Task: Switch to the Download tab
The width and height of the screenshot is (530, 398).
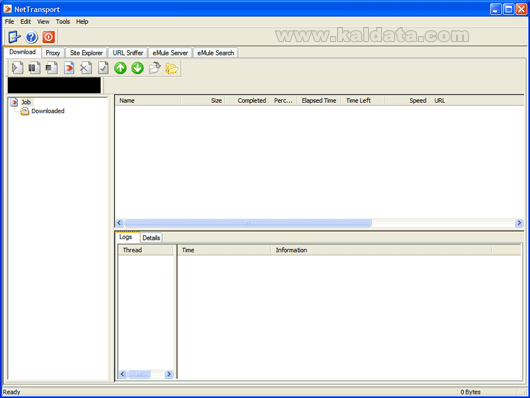Action: 23,52
